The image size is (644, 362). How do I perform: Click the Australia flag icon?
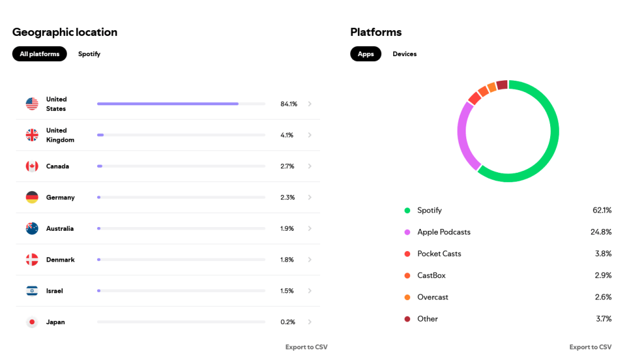point(32,228)
